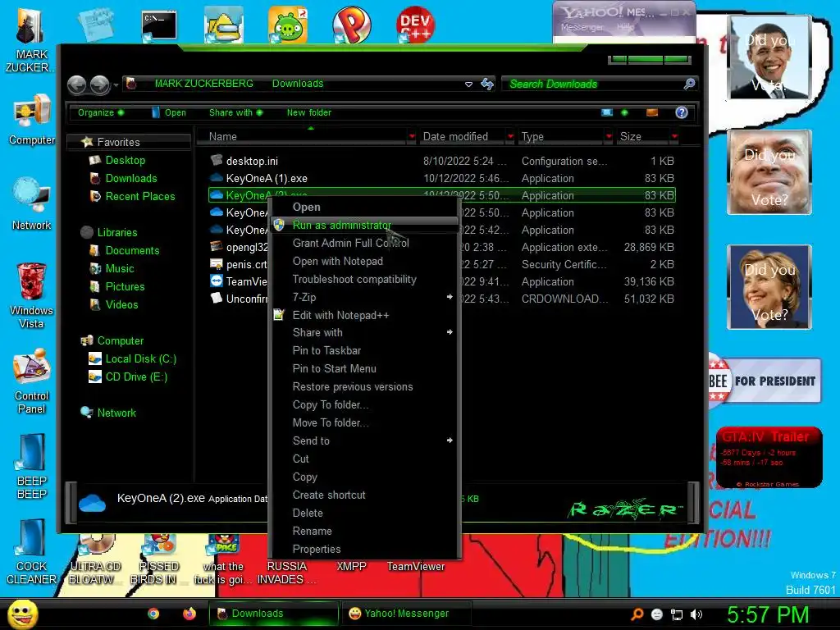The width and height of the screenshot is (840, 630).
Task: Select the desktop.ini file icon
Action: coord(217,160)
